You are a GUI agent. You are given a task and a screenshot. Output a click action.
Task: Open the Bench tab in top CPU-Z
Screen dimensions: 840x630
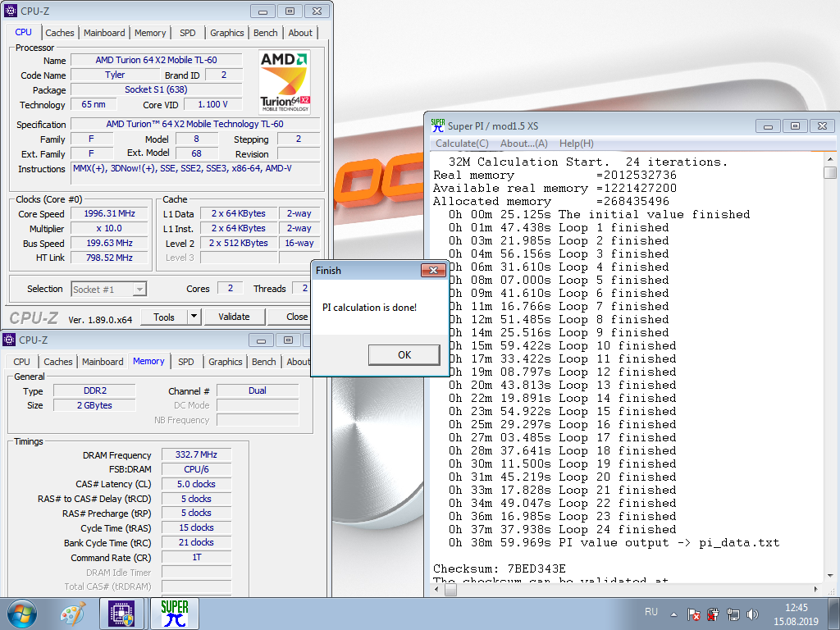(x=265, y=33)
